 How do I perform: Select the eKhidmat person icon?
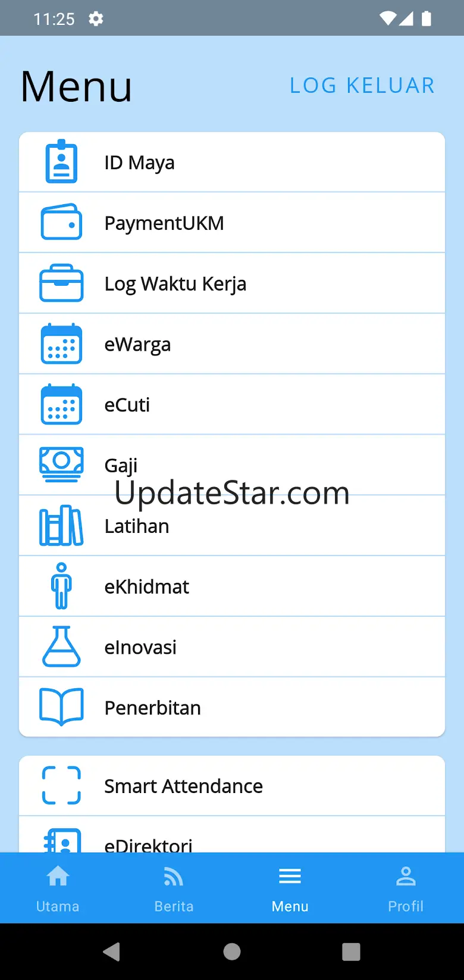pos(61,586)
